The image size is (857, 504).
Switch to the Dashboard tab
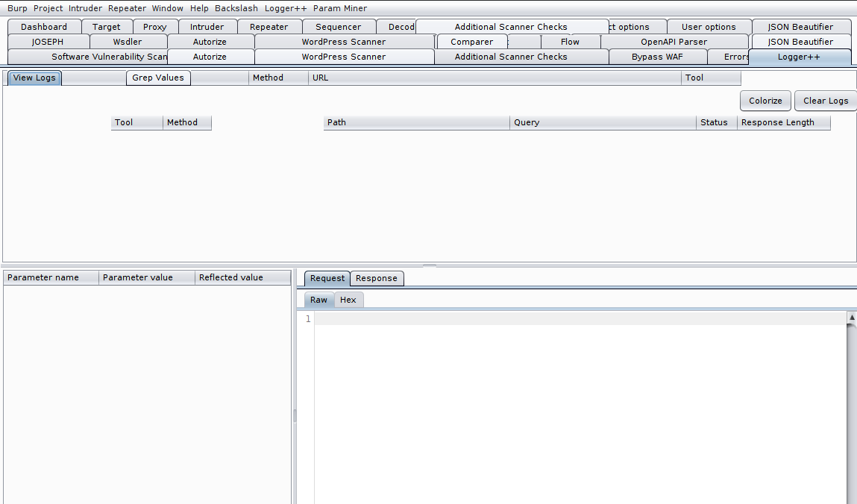point(43,26)
